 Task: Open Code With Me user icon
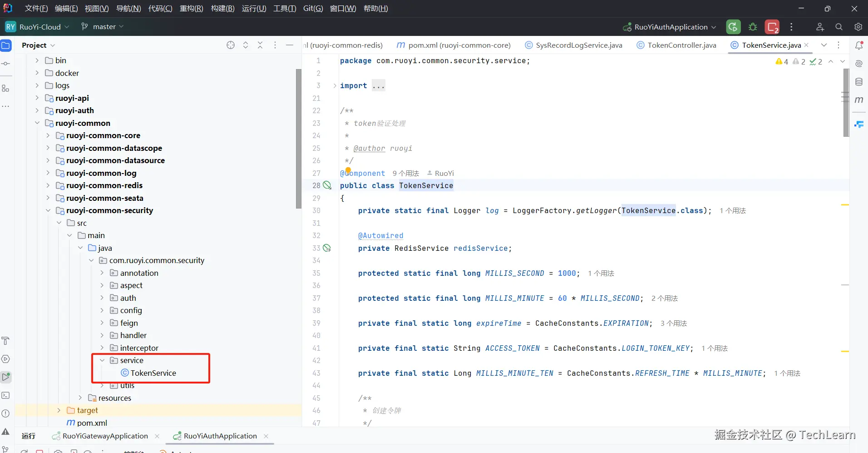click(x=820, y=27)
